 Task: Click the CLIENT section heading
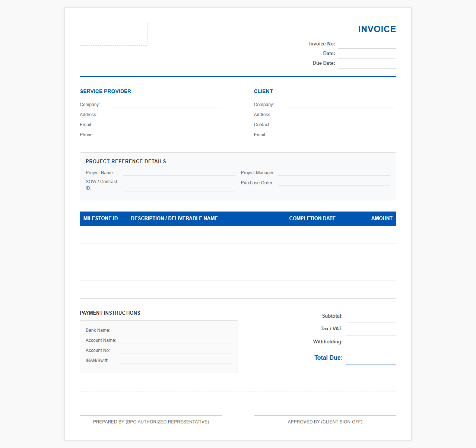click(263, 91)
